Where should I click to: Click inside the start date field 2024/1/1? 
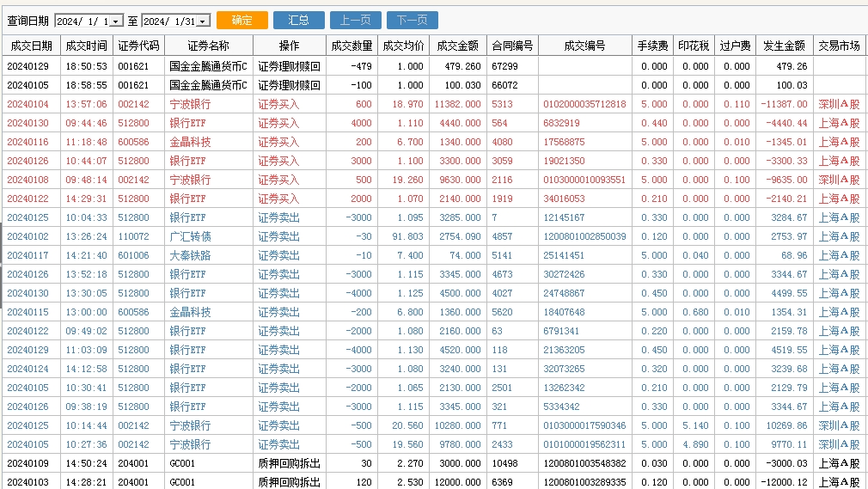pos(82,21)
